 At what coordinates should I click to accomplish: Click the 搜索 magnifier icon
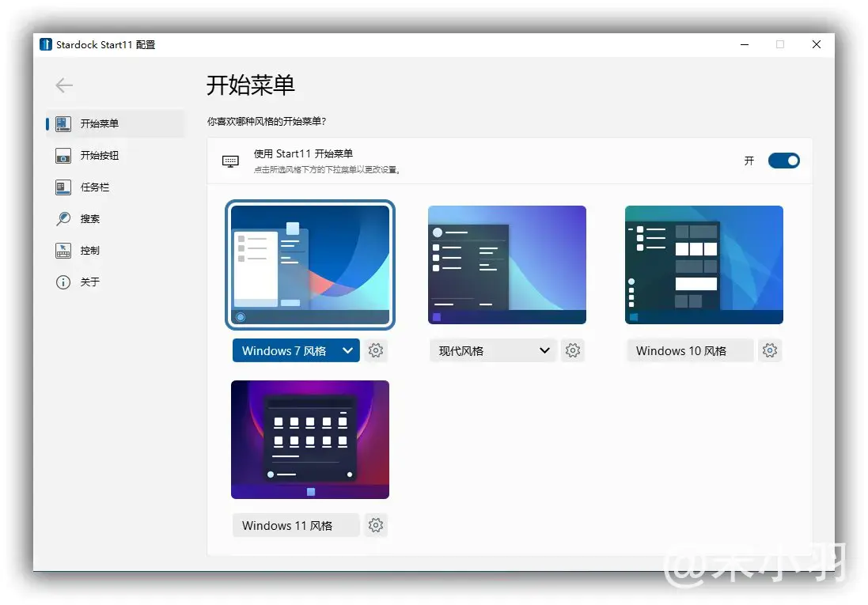[63, 219]
